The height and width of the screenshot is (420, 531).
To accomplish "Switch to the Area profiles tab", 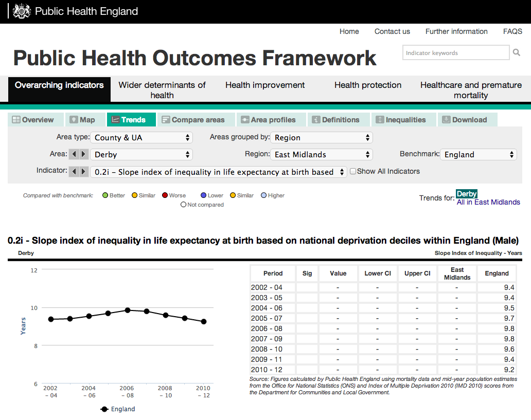I will pos(271,120).
